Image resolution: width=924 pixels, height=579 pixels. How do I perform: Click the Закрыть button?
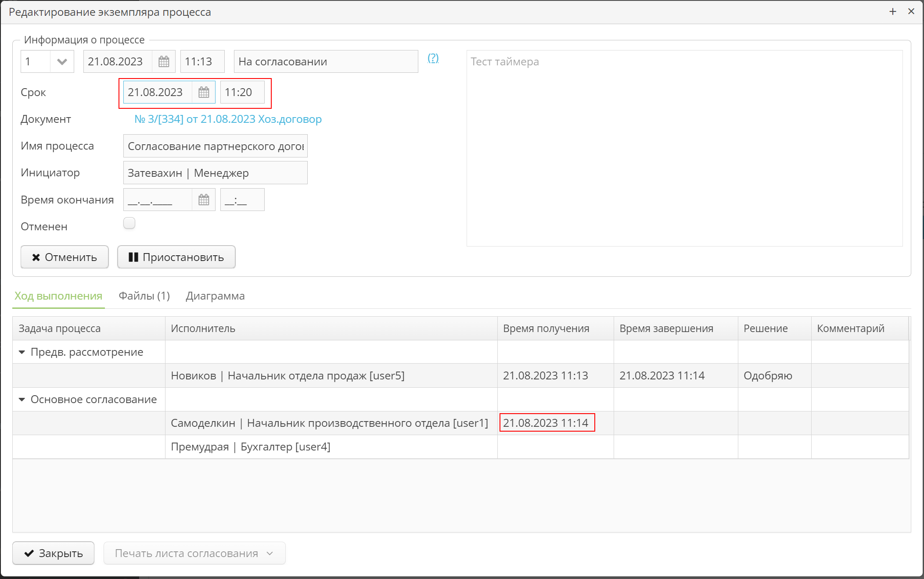click(x=53, y=553)
